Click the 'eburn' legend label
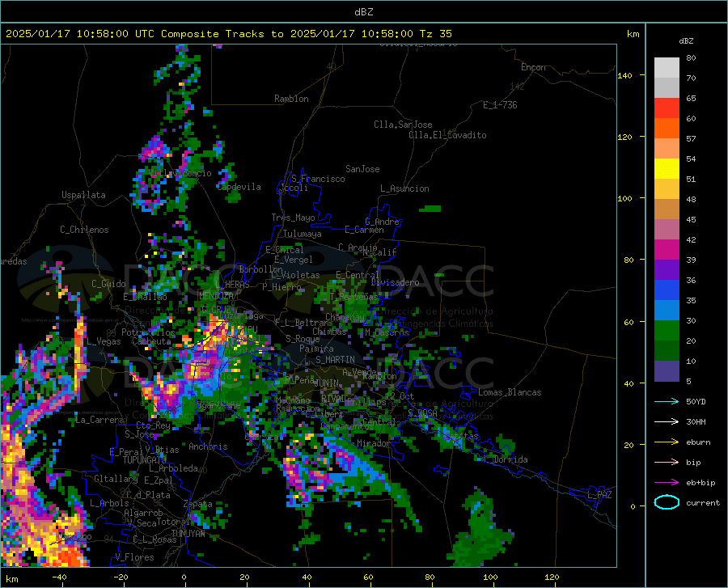Screen dimensions: 728x588 click(x=698, y=442)
